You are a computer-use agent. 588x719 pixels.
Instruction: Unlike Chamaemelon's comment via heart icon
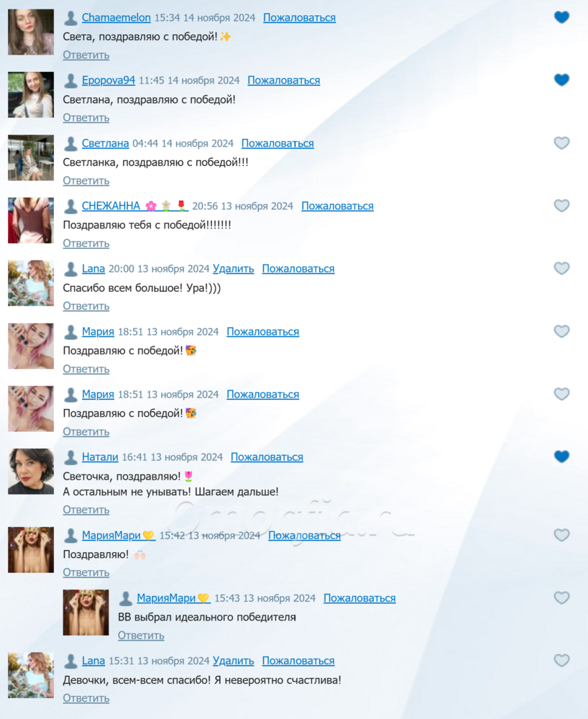point(561,17)
